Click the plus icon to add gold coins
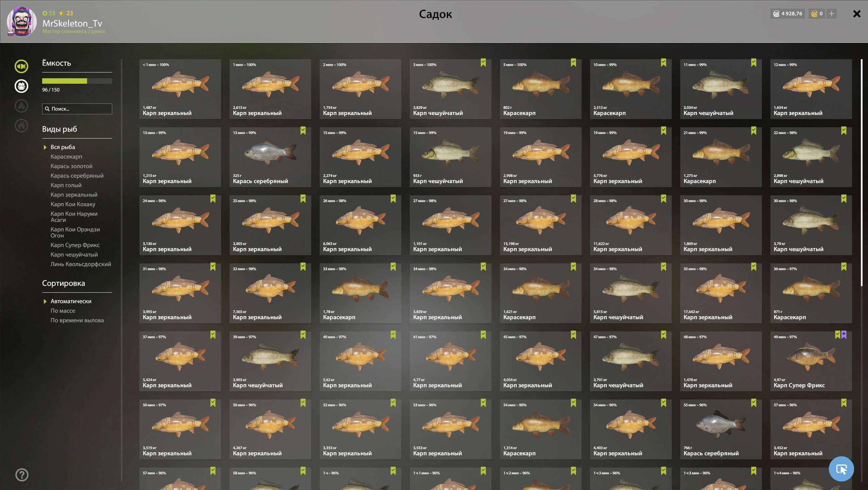 [832, 14]
